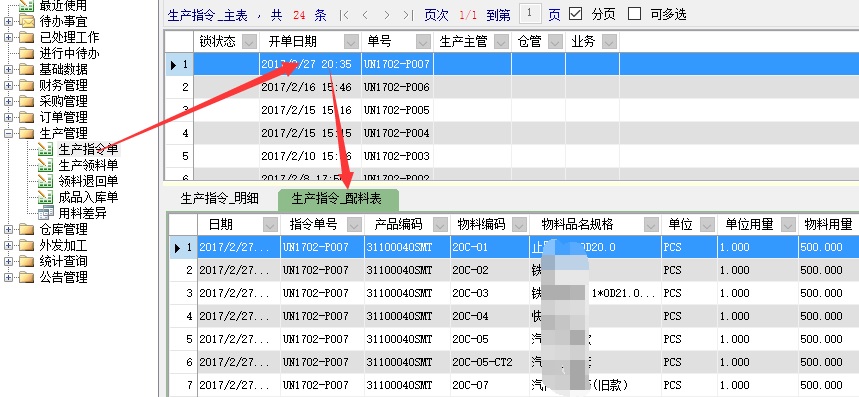Select the 生产指令单 tree item
The height and width of the screenshot is (397, 859).
tap(88, 149)
